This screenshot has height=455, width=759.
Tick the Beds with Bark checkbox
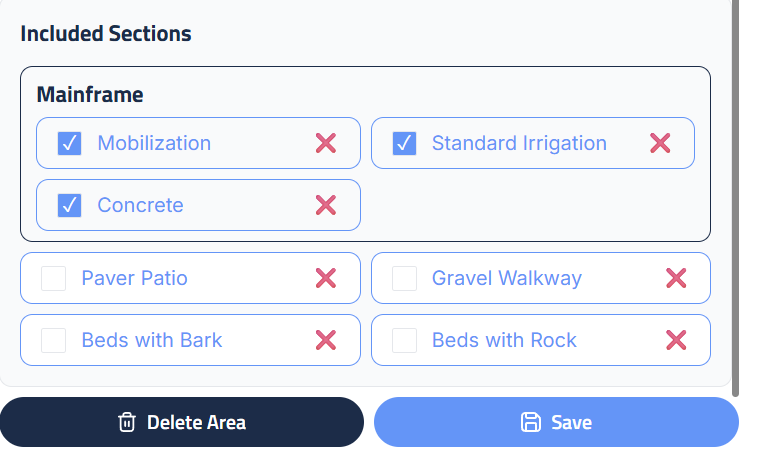point(54,340)
